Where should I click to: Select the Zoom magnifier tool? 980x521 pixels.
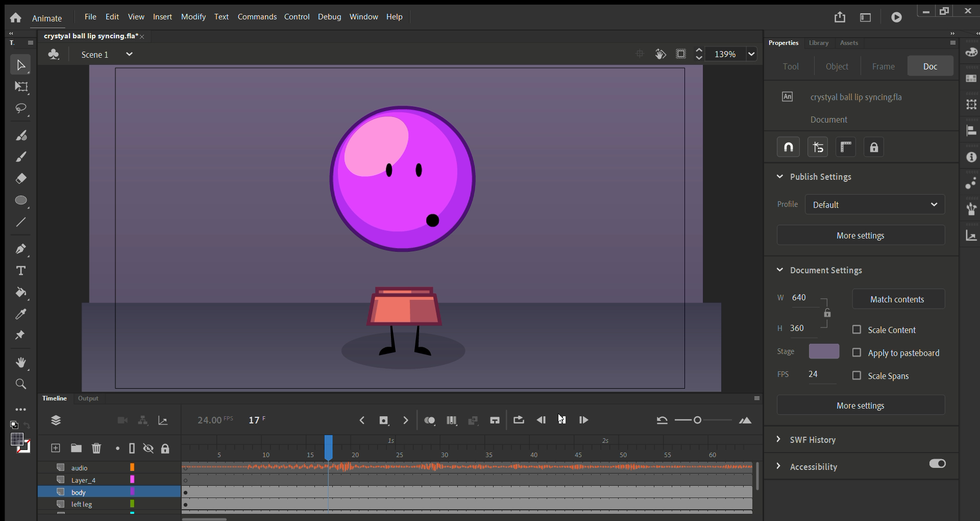coord(21,384)
